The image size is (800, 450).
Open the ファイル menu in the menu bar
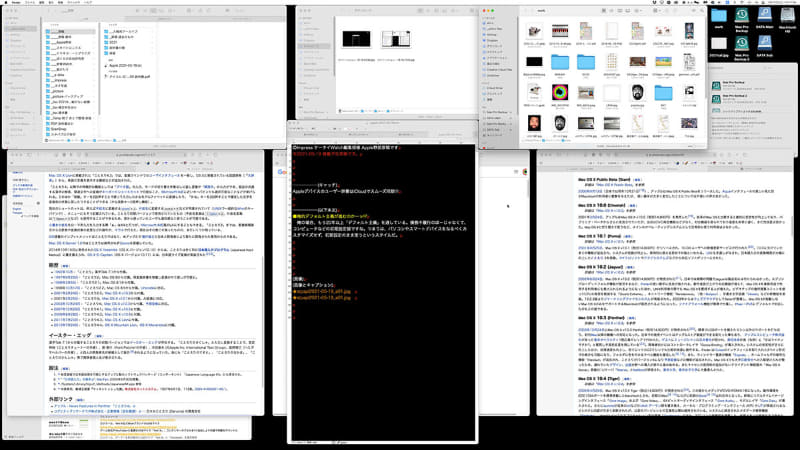(30, 2)
